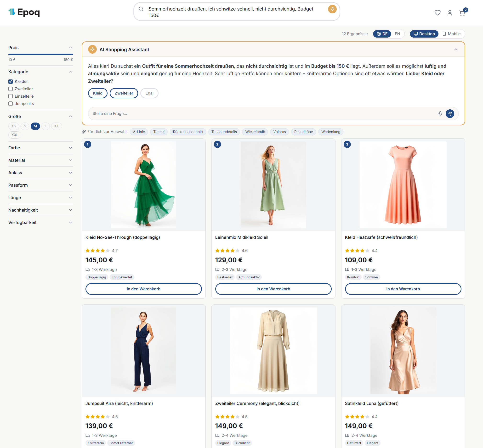Open Jumpsuit Aira product title
The height and width of the screenshot is (448, 483).
click(119, 403)
